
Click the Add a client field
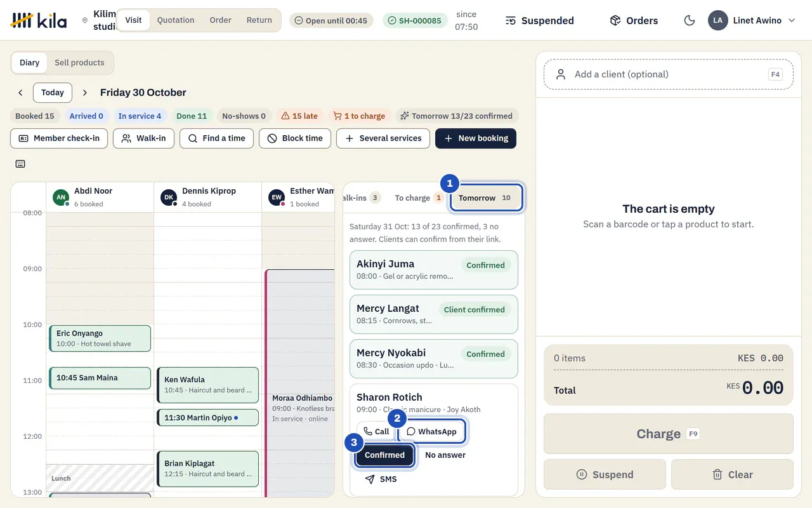669,74
